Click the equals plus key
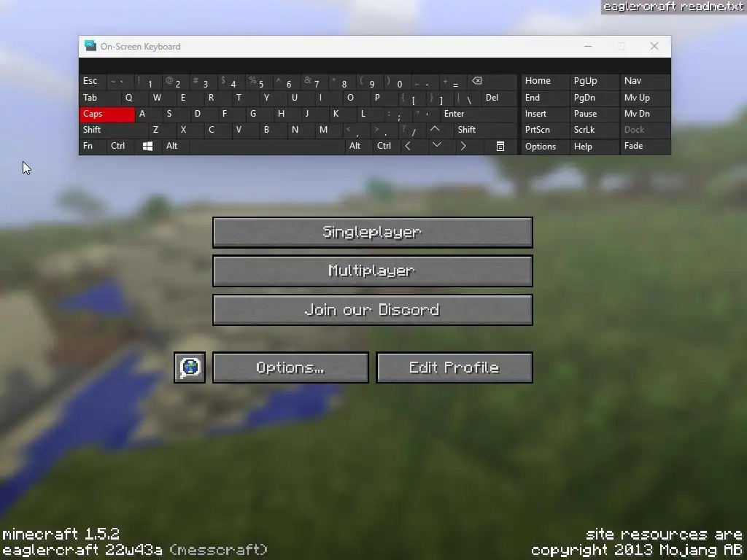 coord(453,81)
